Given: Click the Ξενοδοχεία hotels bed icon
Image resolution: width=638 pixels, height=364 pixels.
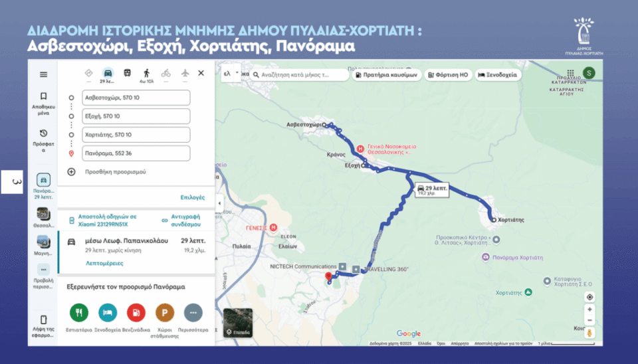Looking at the screenshot, I should point(108,313).
